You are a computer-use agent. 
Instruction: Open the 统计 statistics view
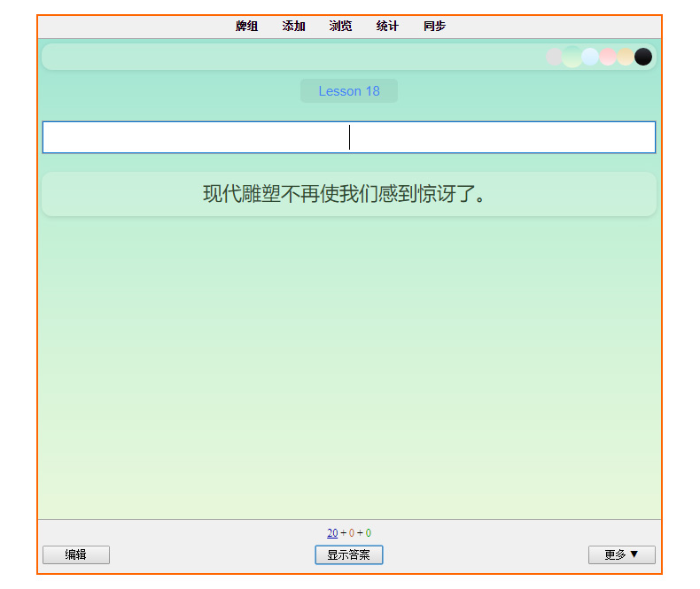387,27
